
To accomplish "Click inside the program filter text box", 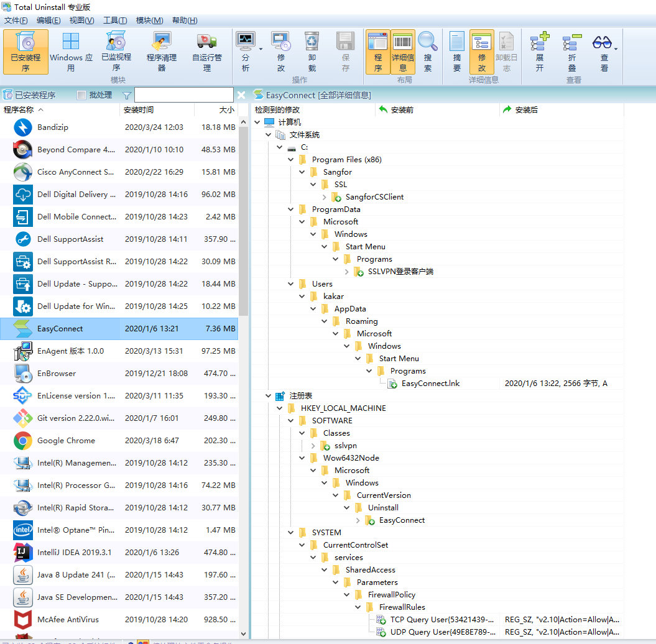I will (x=183, y=94).
